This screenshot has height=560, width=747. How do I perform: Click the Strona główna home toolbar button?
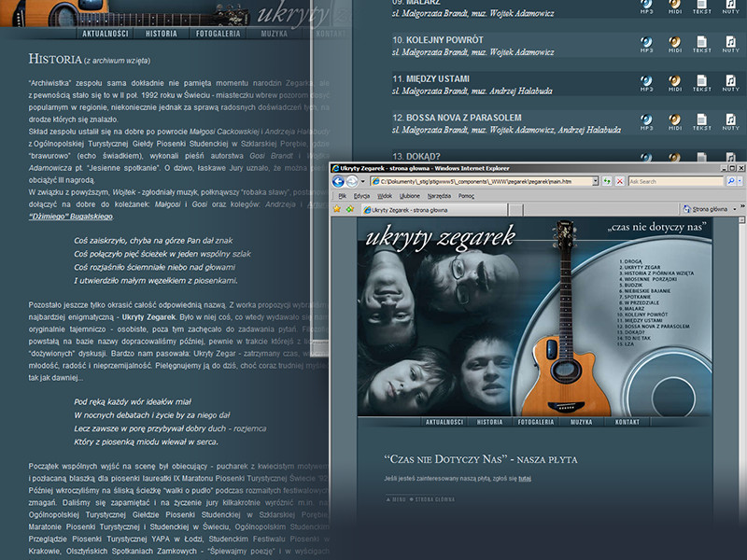tap(705, 209)
